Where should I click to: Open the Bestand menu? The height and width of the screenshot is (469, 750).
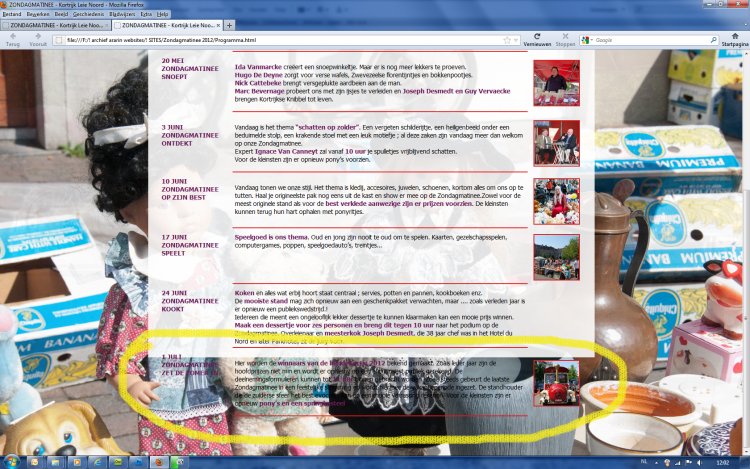coord(12,14)
